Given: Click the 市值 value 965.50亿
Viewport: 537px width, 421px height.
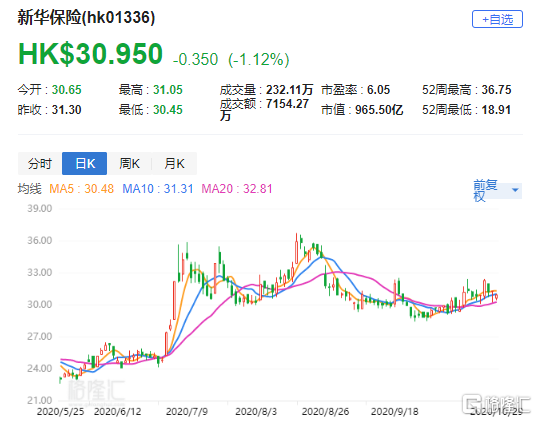Looking at the screenshot, I should (379, 110).
